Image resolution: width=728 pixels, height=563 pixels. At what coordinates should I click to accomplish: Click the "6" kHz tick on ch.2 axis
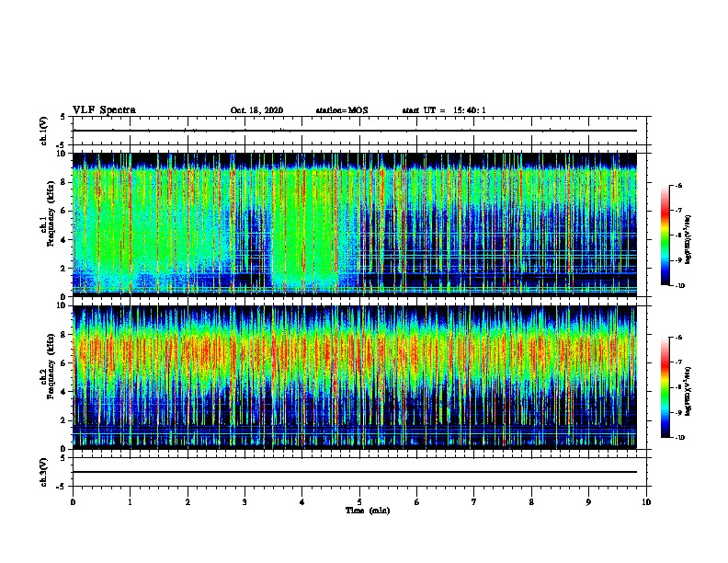(x=64, y=363)
